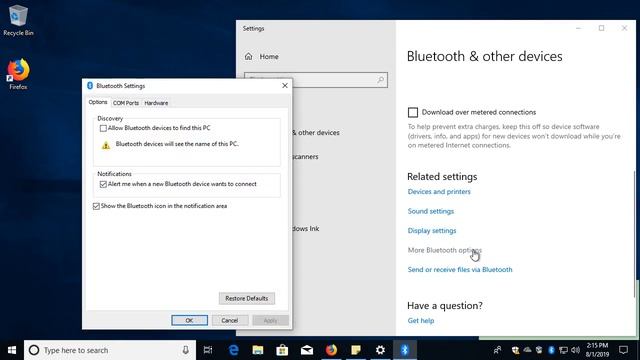Click the Settings window search field
This screenshot has height=360, width=640.
click(316, 80)
